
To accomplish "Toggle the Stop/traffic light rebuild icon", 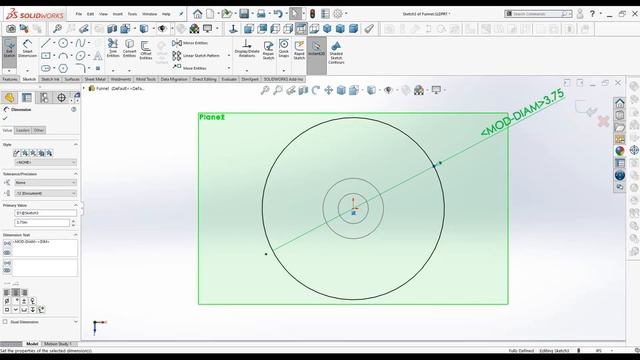I will pyautogui.click(x=312, y=14).
